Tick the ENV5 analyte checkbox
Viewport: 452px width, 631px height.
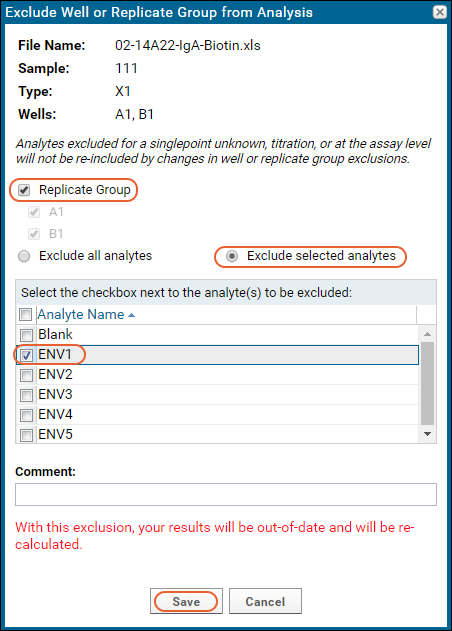27,435
